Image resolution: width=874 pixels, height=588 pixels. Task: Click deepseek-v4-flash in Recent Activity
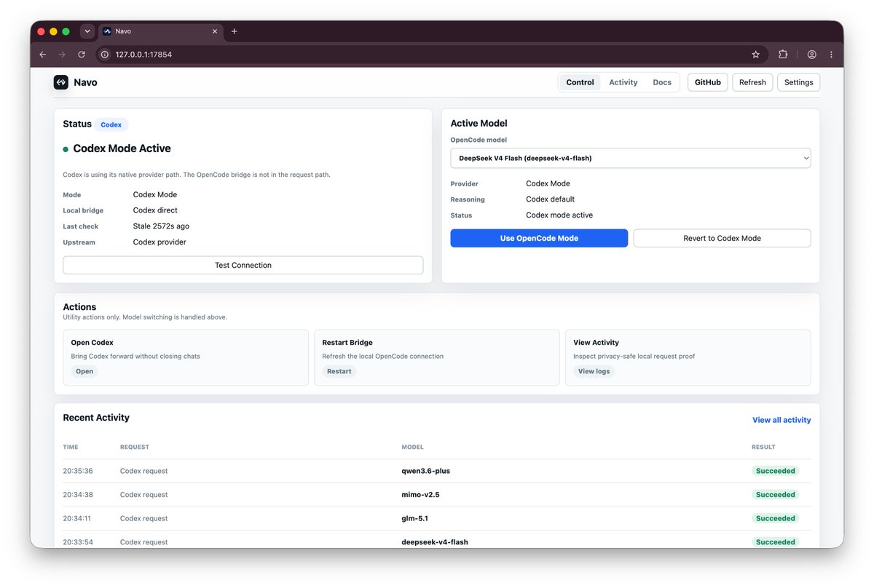pos(435,542)
